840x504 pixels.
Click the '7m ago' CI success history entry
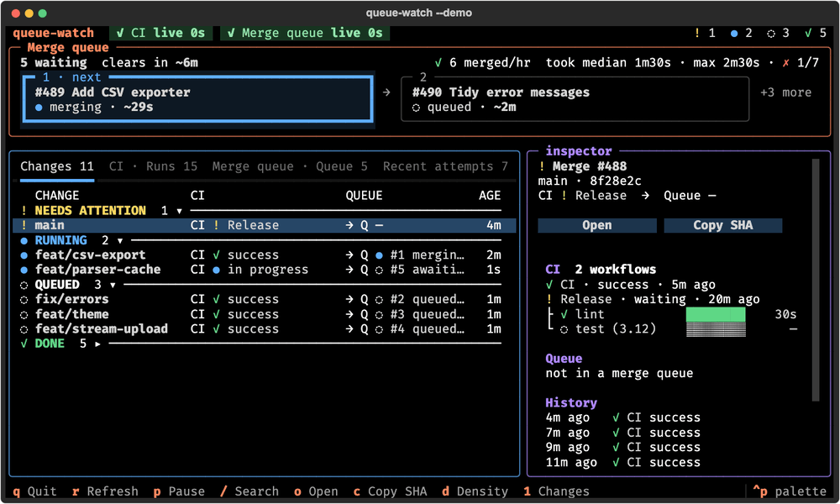pos(622,433)
